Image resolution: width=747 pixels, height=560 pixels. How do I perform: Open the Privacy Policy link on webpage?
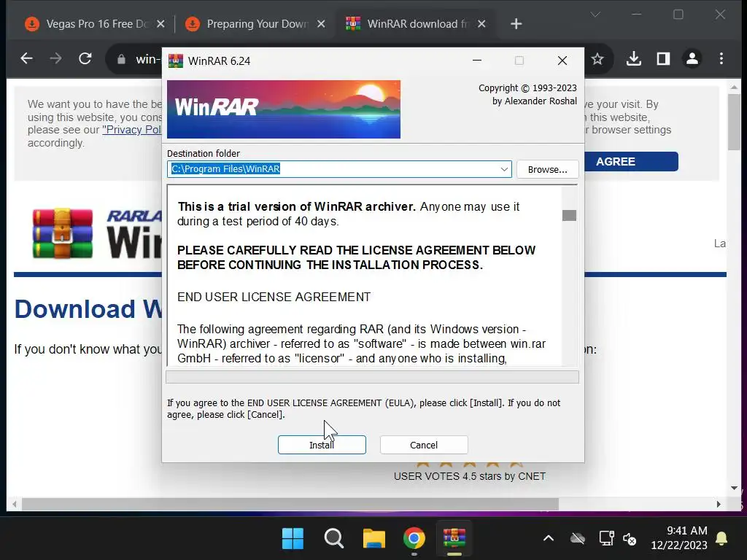(132, 130)
